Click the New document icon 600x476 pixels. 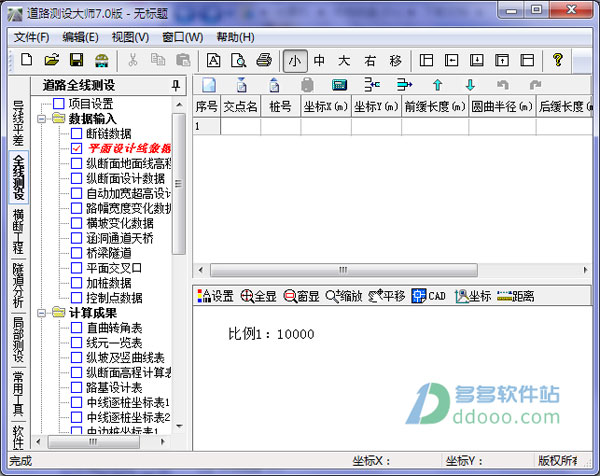coord(27,60)
